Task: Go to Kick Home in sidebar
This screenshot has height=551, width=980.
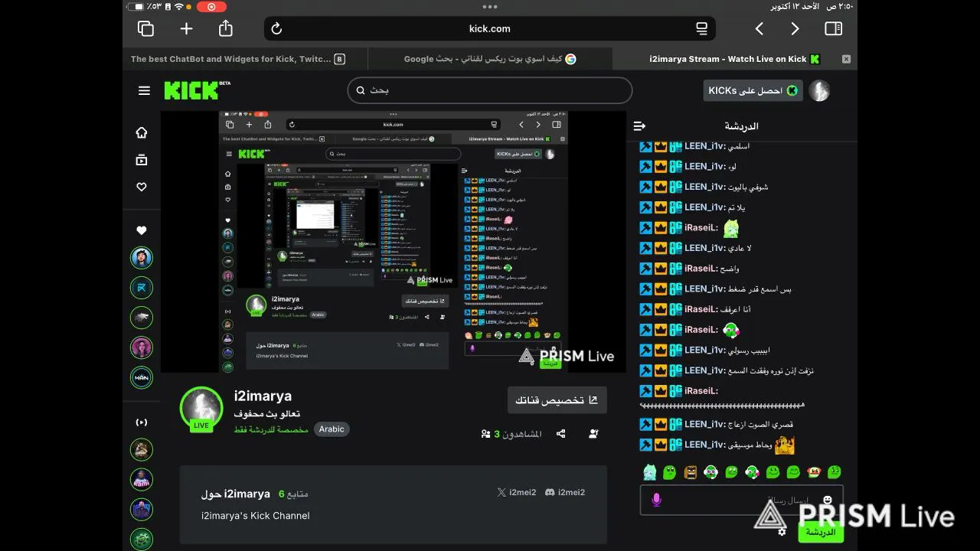Action: click(142, 132)
